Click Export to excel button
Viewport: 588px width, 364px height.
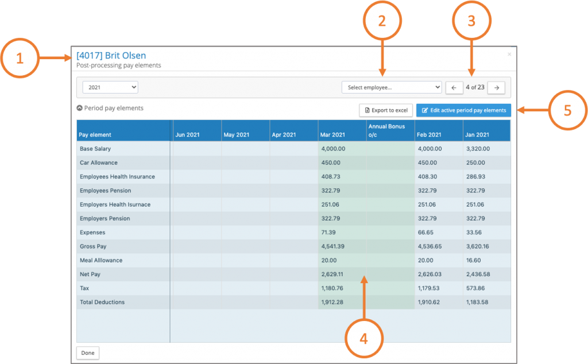coord(386,110)
